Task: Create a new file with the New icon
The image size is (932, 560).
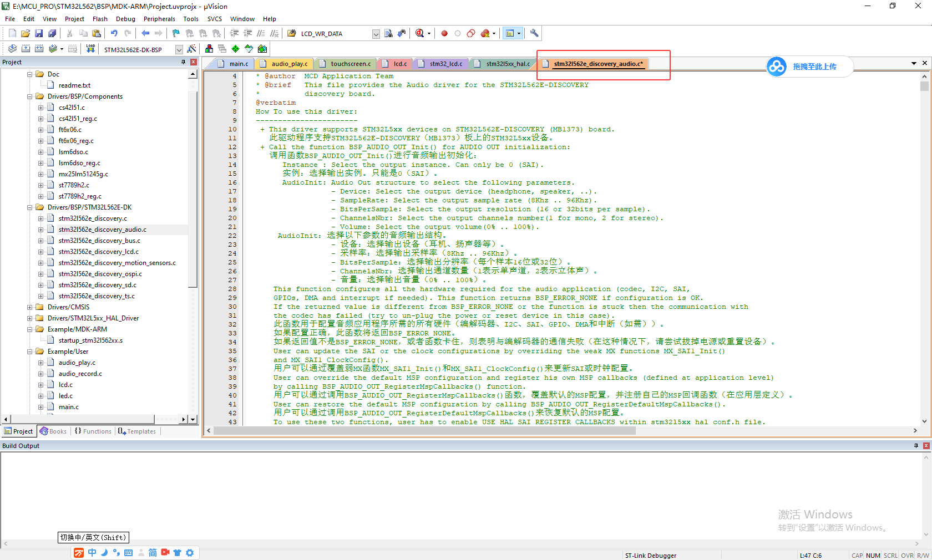Action: pos(12,33)
